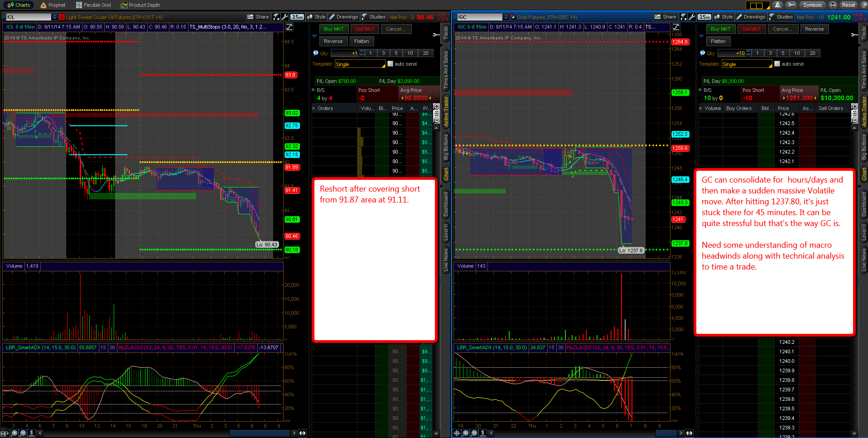Click crosshair icon below /GC chart

pyautogui.click(x=457, y=433)
